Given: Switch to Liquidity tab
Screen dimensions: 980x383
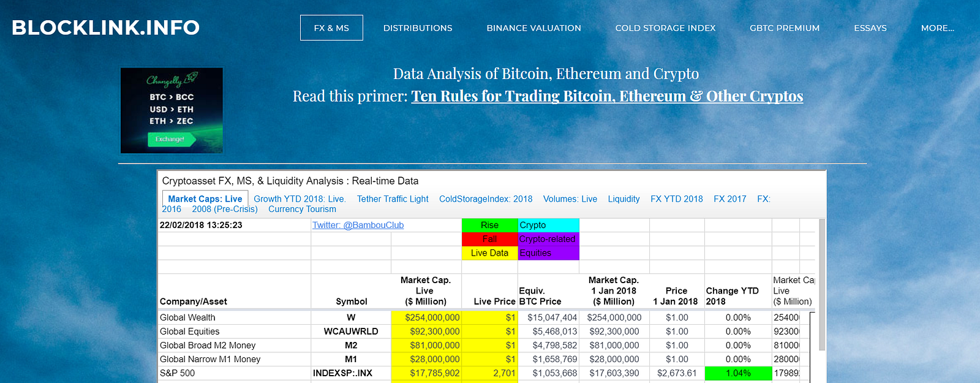Looking at the screenshot, I should 624,199.
